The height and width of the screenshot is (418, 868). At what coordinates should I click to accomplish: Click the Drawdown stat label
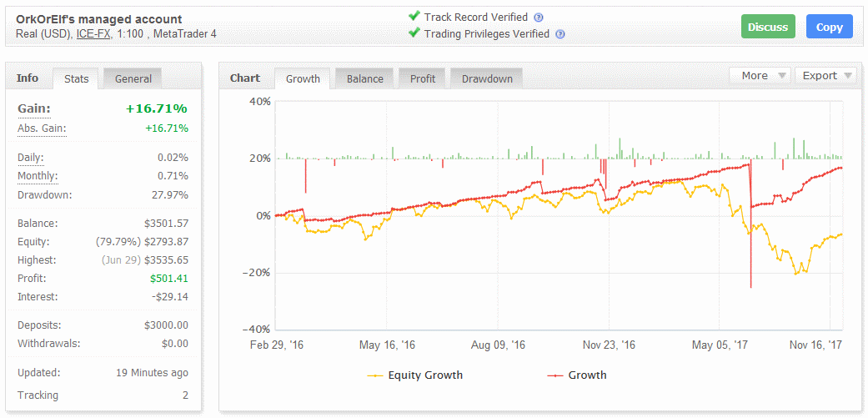(44, 195)
